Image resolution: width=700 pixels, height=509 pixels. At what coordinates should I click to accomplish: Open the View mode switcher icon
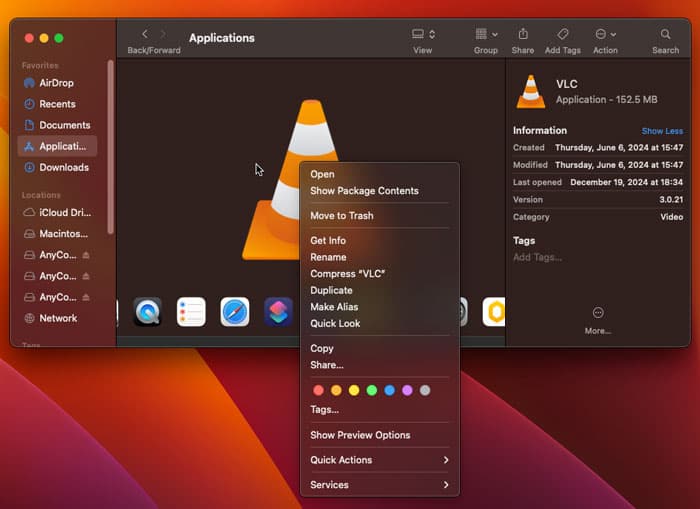point(418,34)
